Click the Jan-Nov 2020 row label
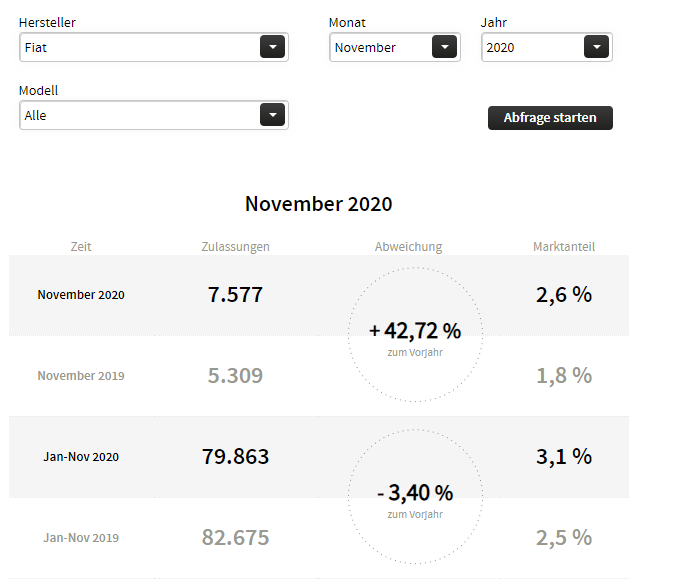Screen dimensions: 677x584 point(81,457)
